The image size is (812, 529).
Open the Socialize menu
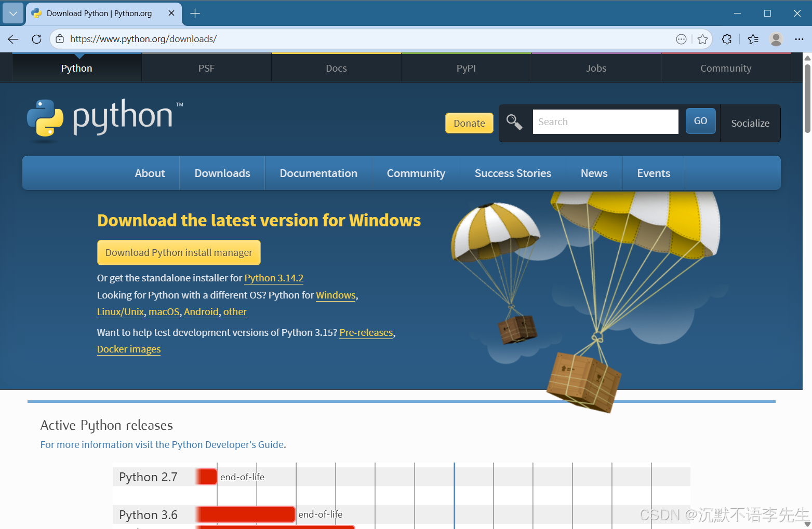pyautogui.click(x=750, y=123)
